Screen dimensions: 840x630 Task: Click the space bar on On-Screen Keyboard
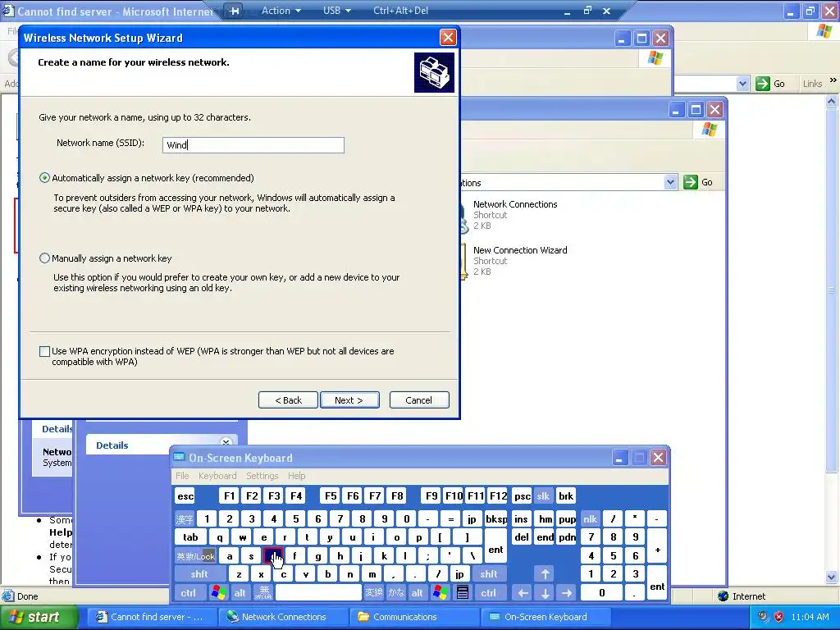pyautogui.click(x=318, y=593)
